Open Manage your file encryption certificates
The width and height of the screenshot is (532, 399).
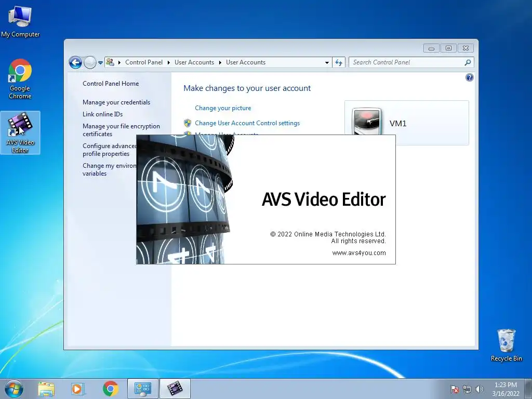point(121,130)
